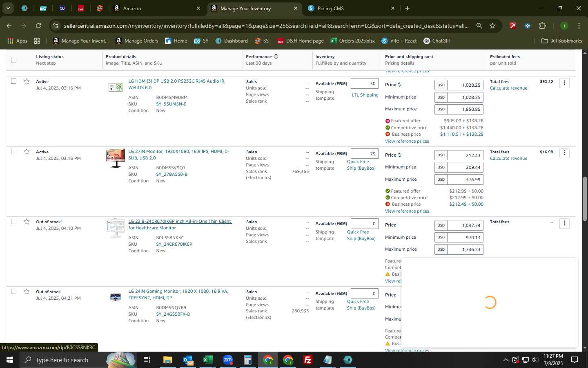Open Orders 2025.xlsx bookmark
Screen dimensions: 588x368
click(x=352, y=41)
